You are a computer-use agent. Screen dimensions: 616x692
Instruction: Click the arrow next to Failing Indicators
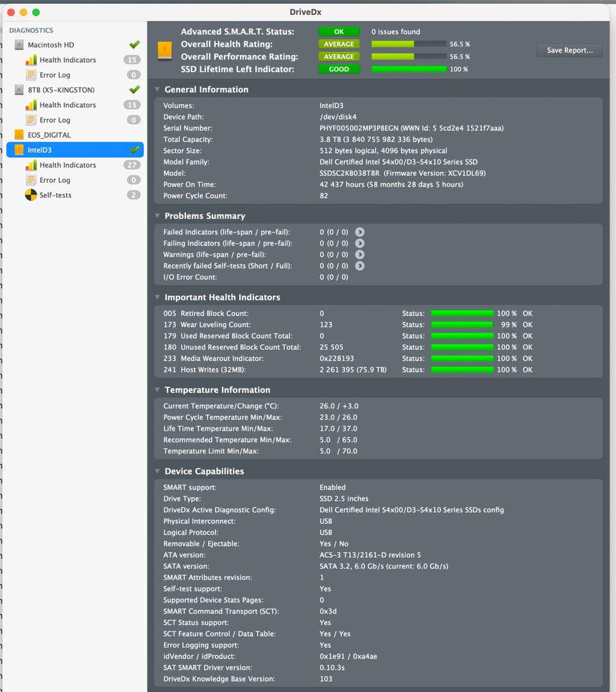(x=360, y=243)
